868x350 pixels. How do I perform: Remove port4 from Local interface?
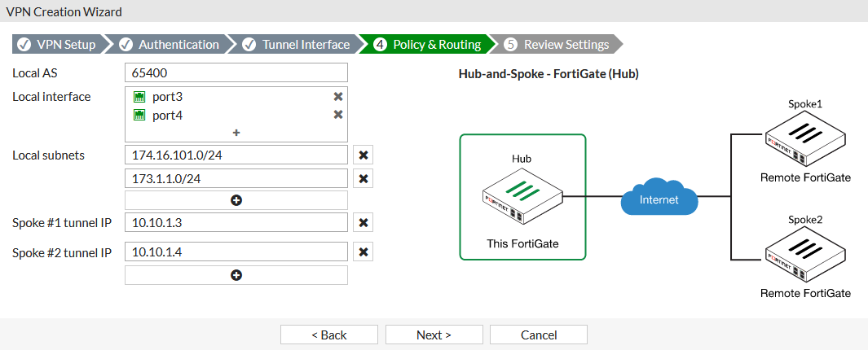click(338, 115)
